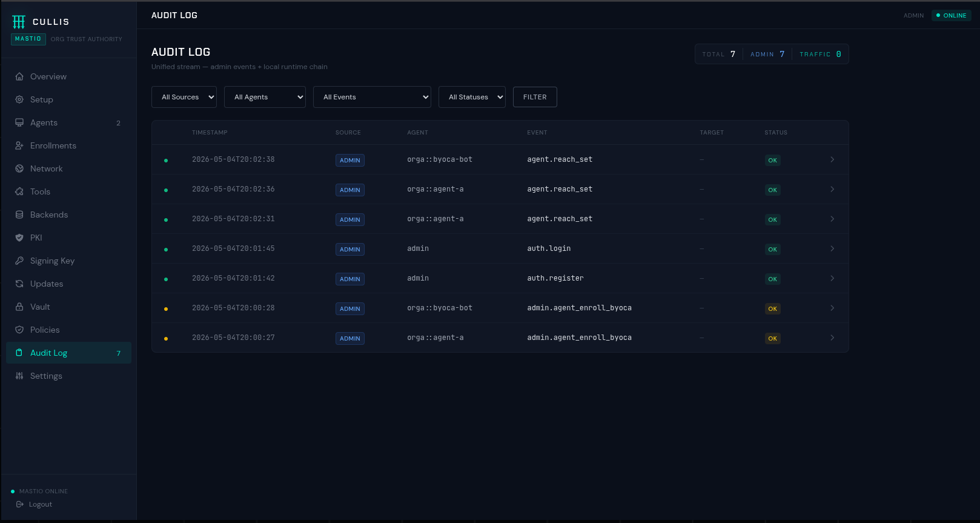This screenshot has height=523, width=980.
Task: Click the Settings sliders icon
Action: [x=19, y=376]
